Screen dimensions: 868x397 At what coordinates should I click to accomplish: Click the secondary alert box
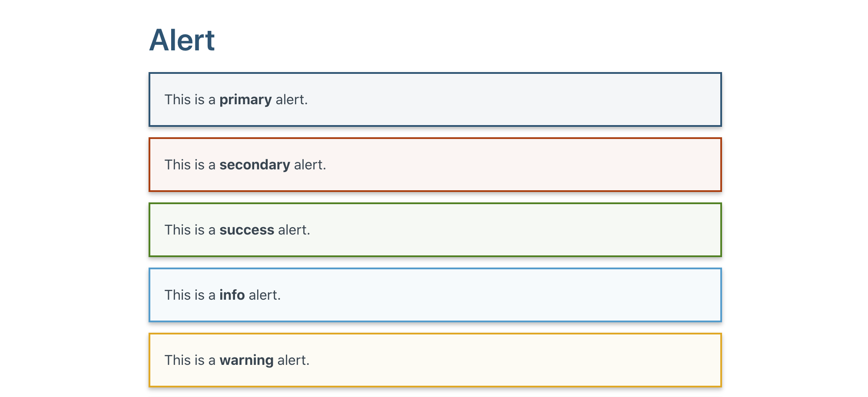pyautogui.click(x=434, y=165)
